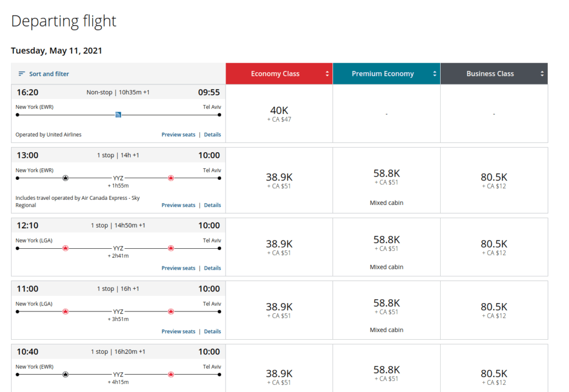Choose 80.5K Business fare on 12:10 flight

pos(494,247)
